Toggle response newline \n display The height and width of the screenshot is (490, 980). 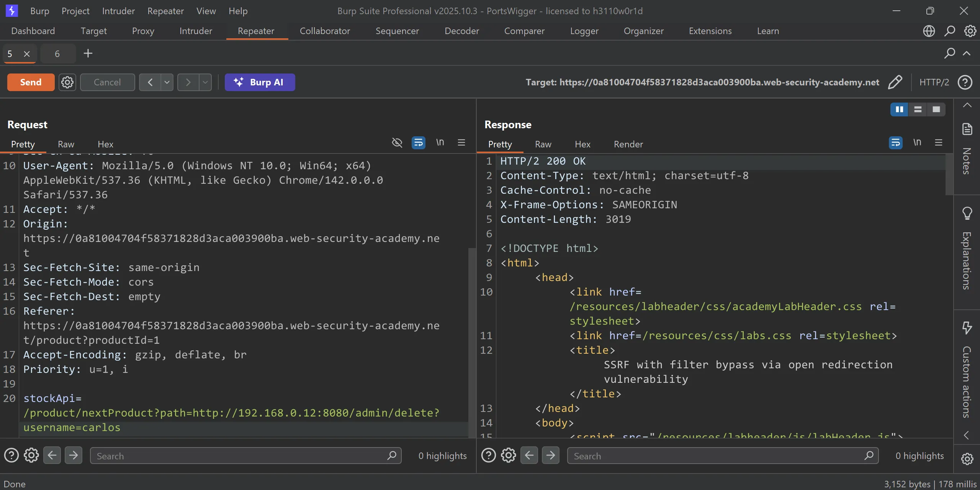(917, 143)
